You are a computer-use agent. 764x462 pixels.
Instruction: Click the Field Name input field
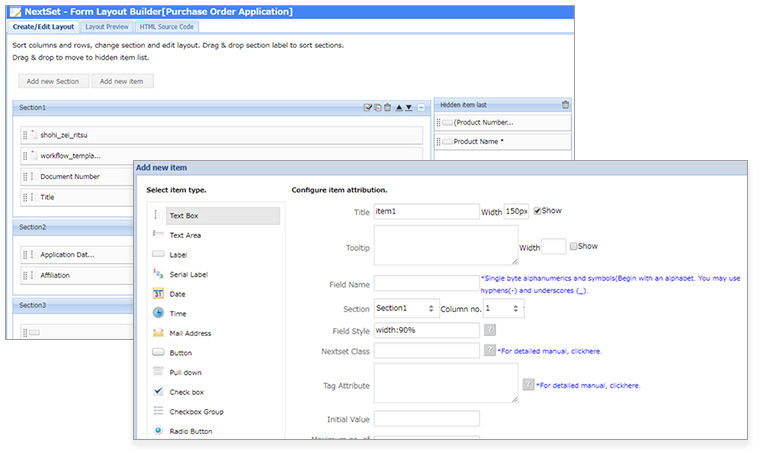tap(426, 283)
